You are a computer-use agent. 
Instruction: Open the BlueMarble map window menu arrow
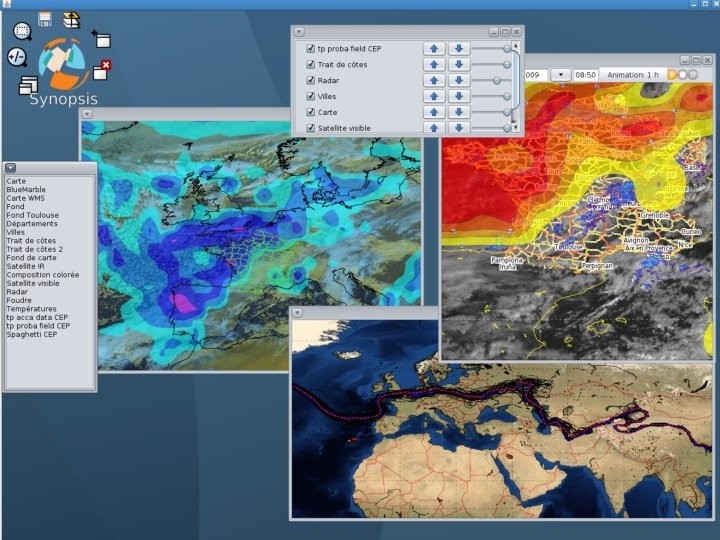[x=298, y=313]
